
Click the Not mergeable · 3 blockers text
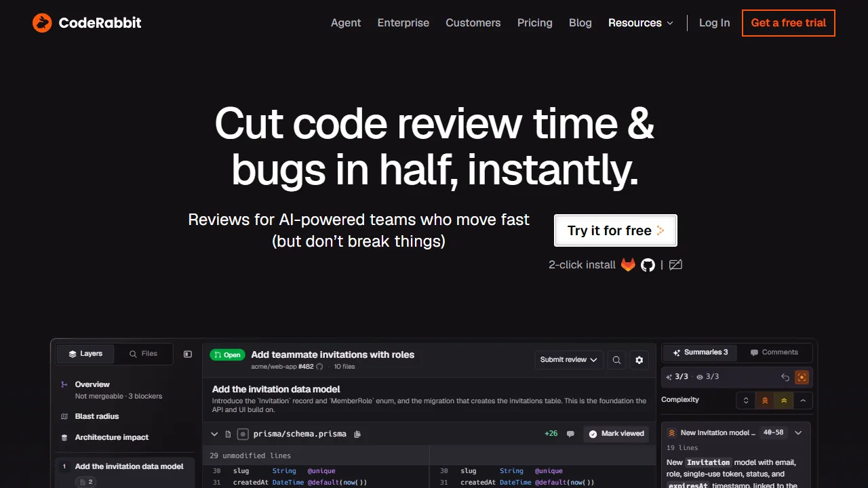(x=119, y=396)
